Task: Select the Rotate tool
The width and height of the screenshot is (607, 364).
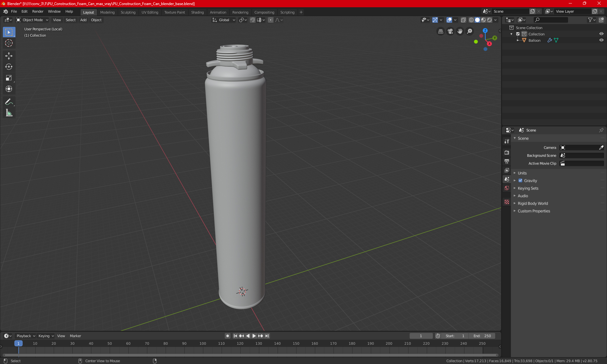Action: pos(9,67)
